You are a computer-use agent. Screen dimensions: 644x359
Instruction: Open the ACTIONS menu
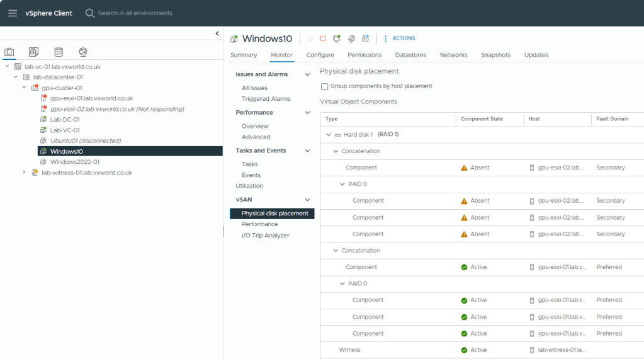(x=399, y=38)
